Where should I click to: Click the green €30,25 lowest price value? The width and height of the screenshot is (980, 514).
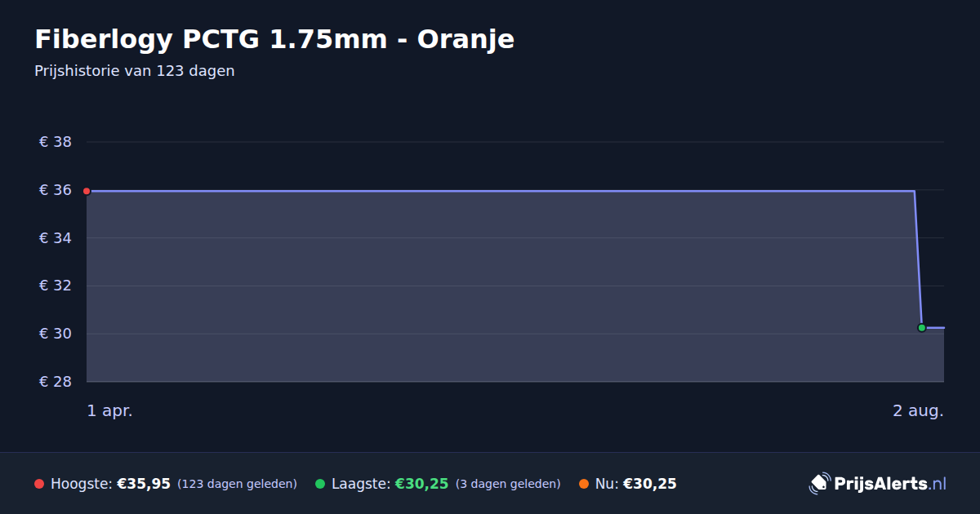click(421, 484)
